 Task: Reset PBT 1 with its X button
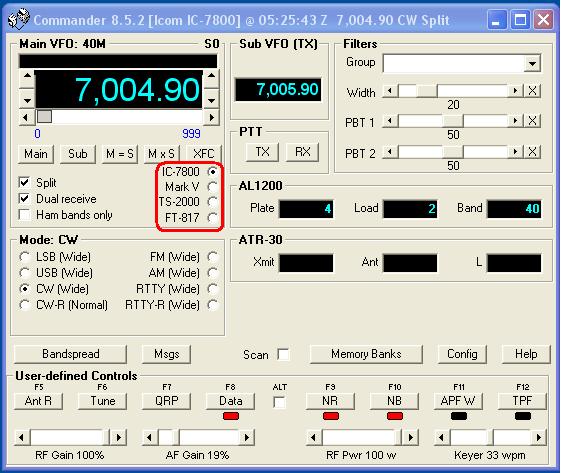point(532,121)
